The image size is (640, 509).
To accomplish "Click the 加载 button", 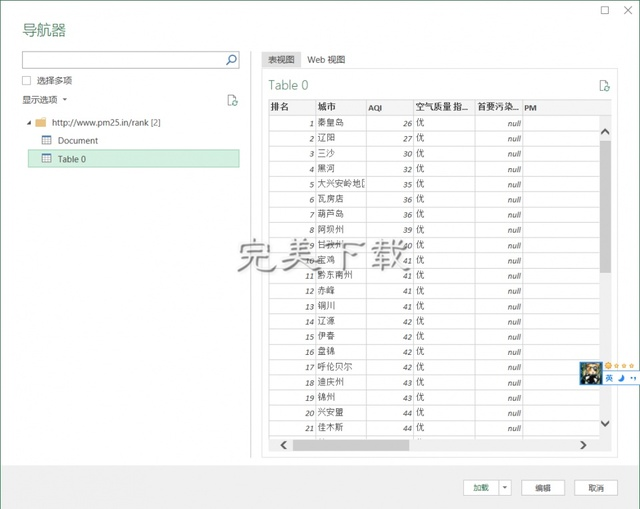I will (x=481, y=488).
